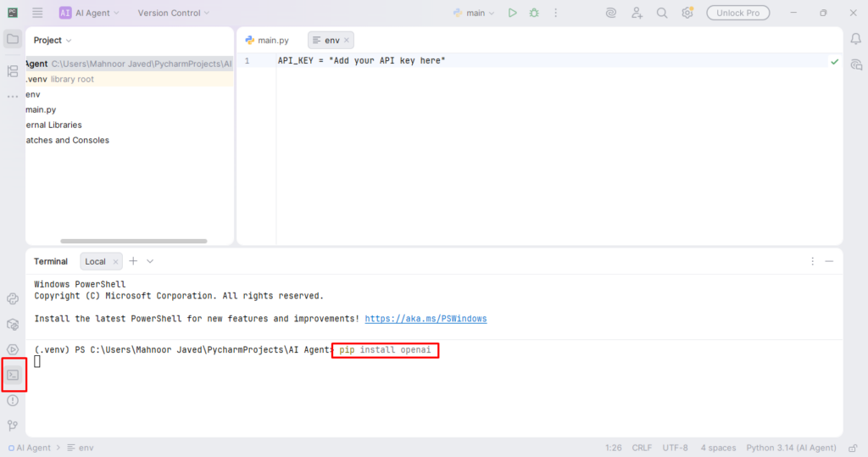Hide the Terminal panel

coord(829,261)
